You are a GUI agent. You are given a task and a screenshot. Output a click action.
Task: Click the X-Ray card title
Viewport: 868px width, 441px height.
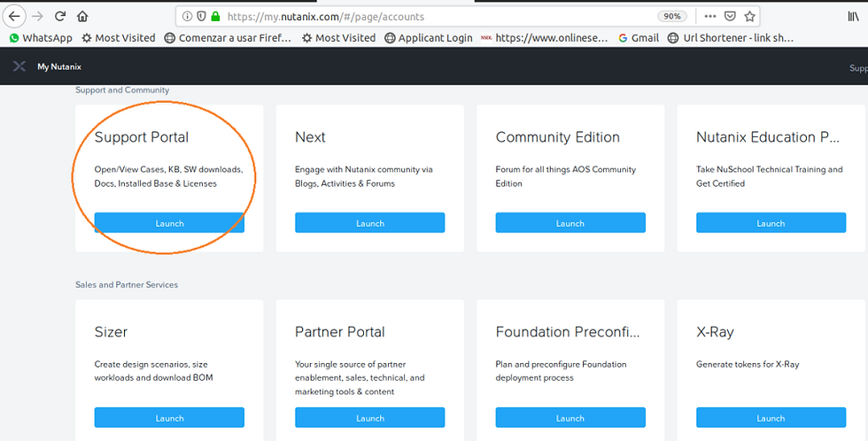click(x=715, y=332)
